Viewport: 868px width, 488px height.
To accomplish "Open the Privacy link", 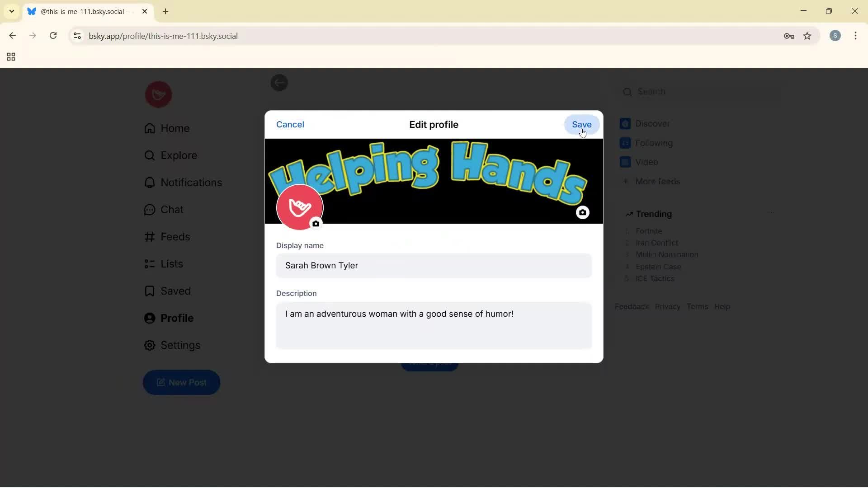I will pyautogui.click(x=667, y=306).
